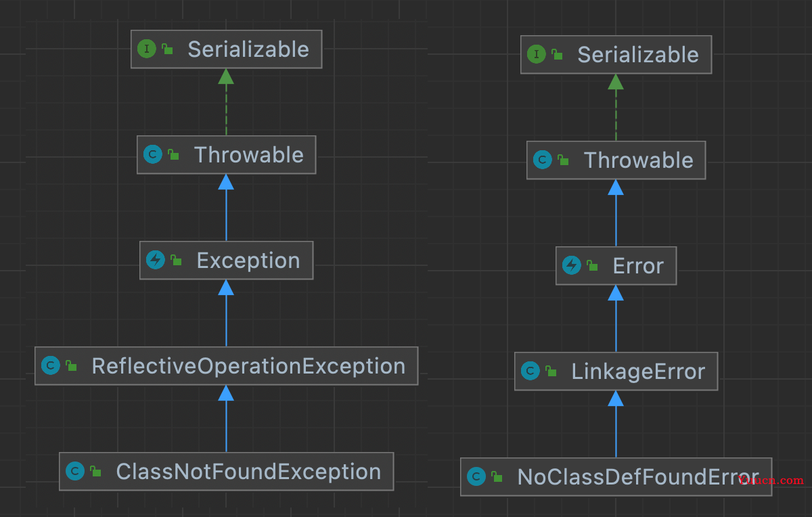Click the class icon on right Throwable node
Image resolution: width=812 pixels, height=517 pixels.
(543, 160)
